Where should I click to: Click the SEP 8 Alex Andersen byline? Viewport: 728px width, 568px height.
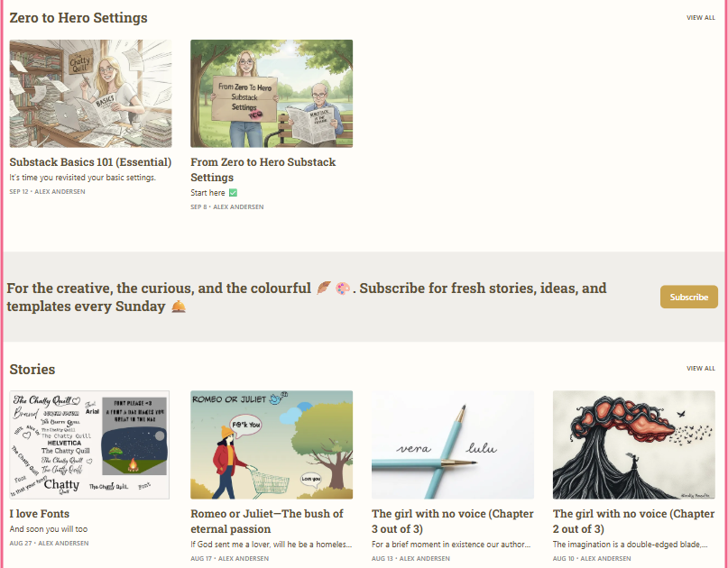pyautogui.click(x=227, y=207)
